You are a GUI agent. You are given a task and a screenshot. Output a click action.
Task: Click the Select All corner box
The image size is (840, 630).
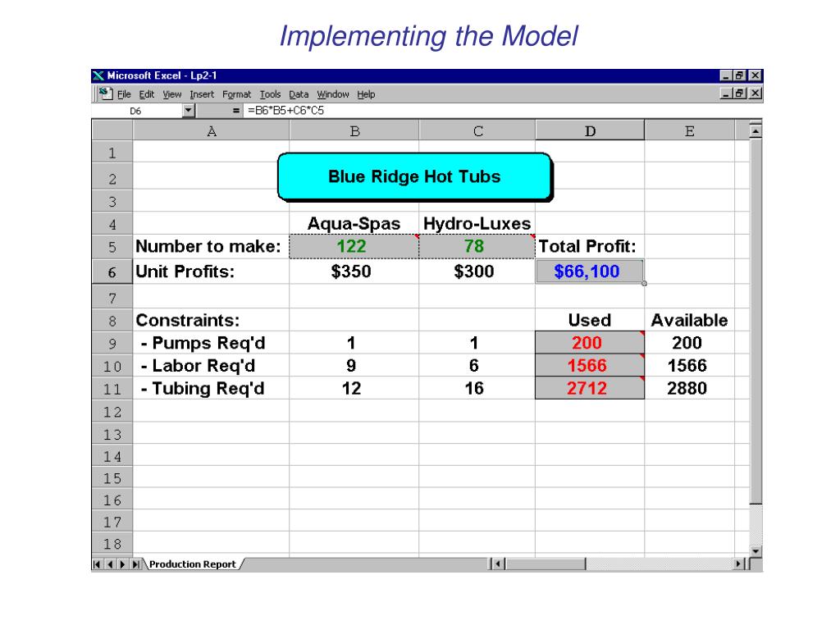click(x=112, y=130)
